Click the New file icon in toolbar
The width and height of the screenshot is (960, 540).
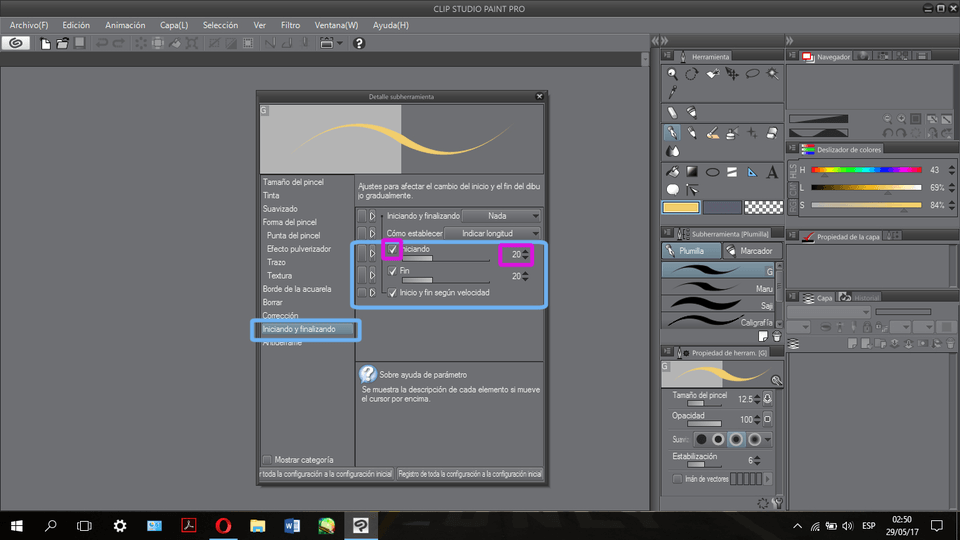click(x=45, y=43)
